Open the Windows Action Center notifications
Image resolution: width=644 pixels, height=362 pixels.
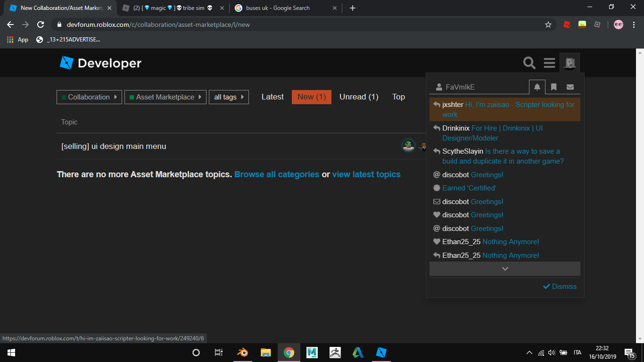click(x=630, y=353)
